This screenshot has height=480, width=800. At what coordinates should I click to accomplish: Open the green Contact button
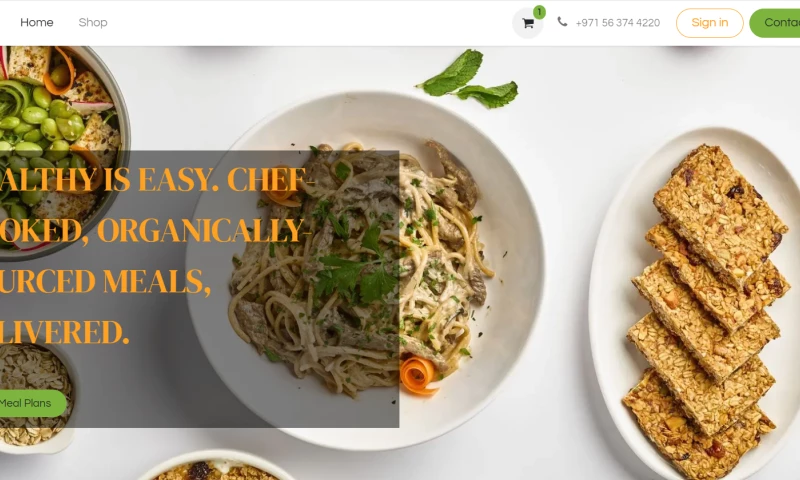(775, 23)
